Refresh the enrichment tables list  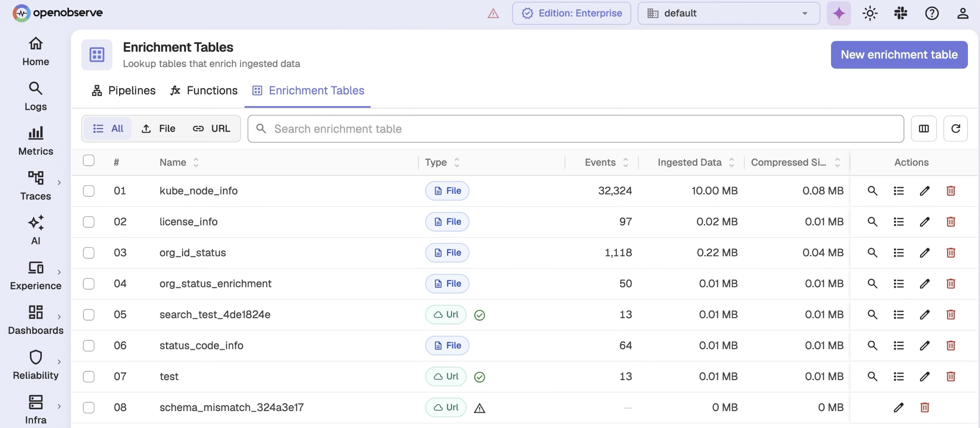(955, 129)
